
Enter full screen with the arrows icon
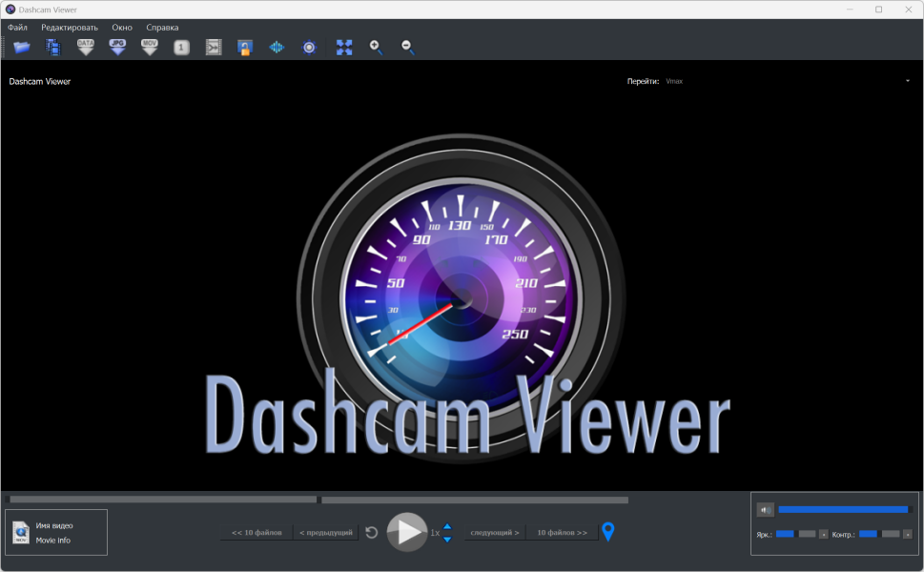(344, 47)
